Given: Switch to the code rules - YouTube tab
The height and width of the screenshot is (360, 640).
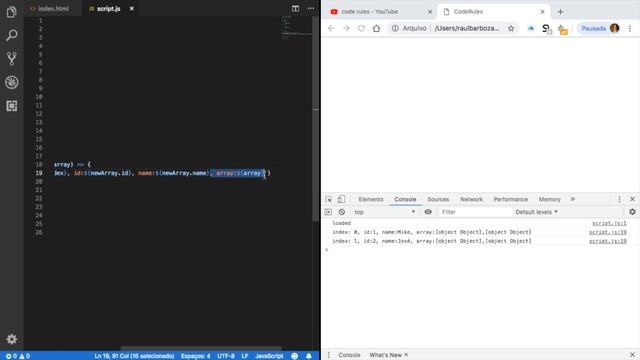Looking at the screenshot, I should tap(369, 12).
